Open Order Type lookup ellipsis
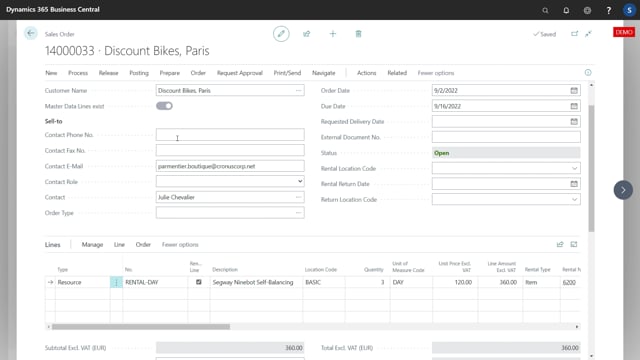Viewport: 640px width, 360px height. pyautogui.click(x=298, y=213)
